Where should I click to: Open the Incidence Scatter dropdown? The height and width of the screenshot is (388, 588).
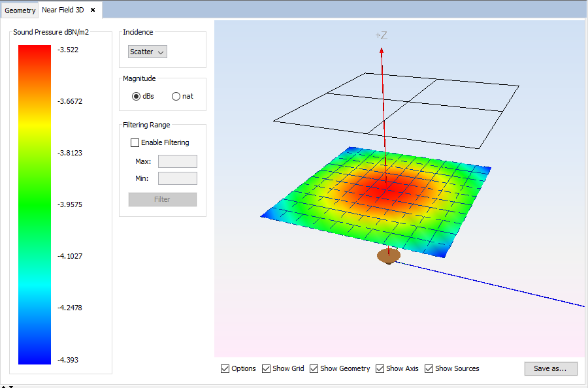tap(148, 52)
